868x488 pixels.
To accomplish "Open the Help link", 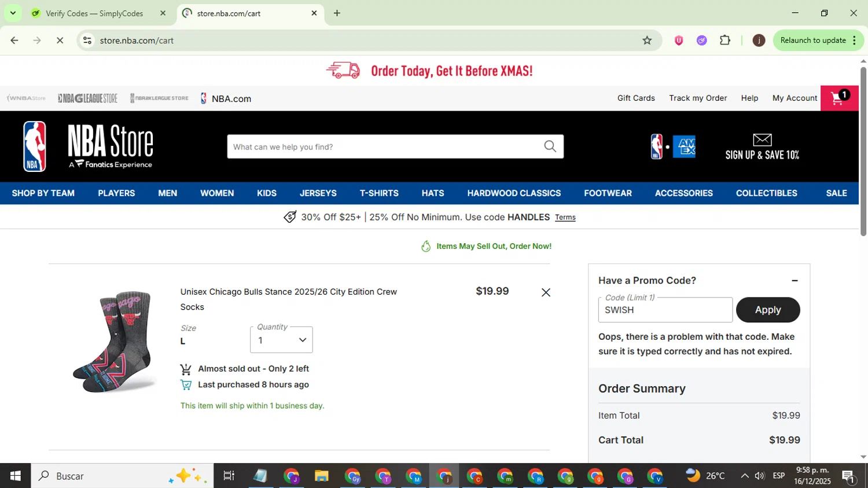I will 749,98.
